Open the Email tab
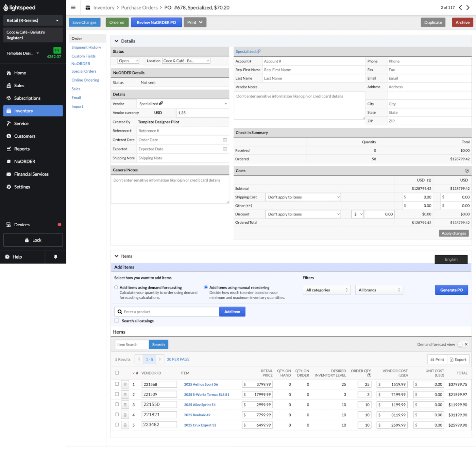This screenshot has width=476, height=452. tap(76, 98)
